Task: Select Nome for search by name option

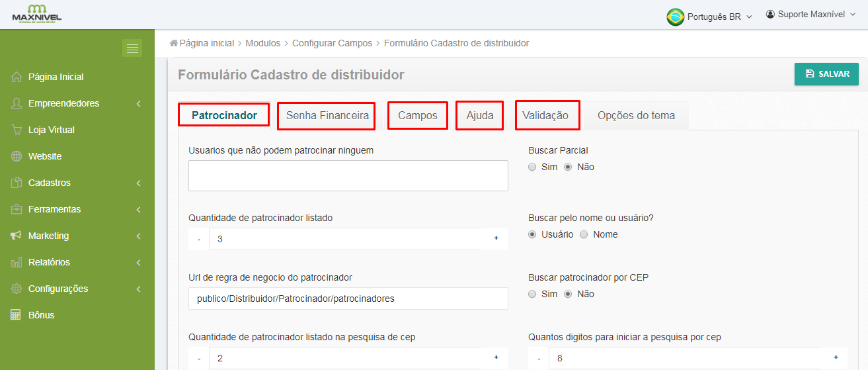Action: pyautogui.click(x=584, y=235)
